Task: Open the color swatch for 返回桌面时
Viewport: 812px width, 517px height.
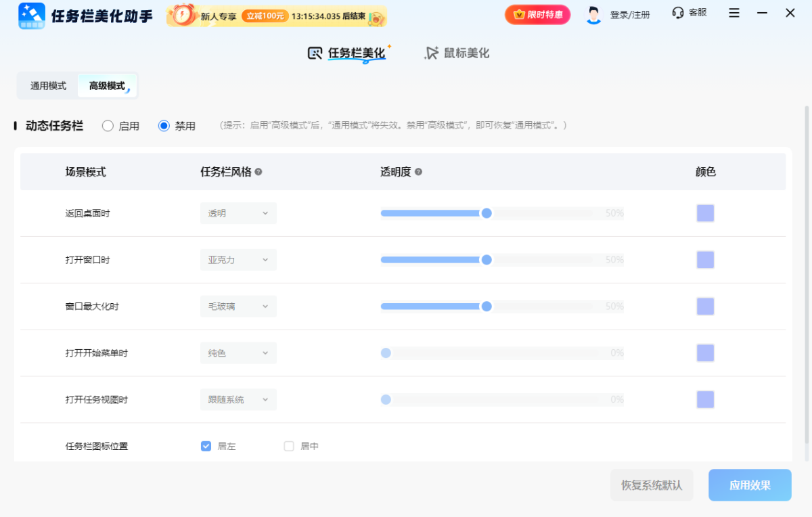Action: pyautogui.click(x=705, y=212)
